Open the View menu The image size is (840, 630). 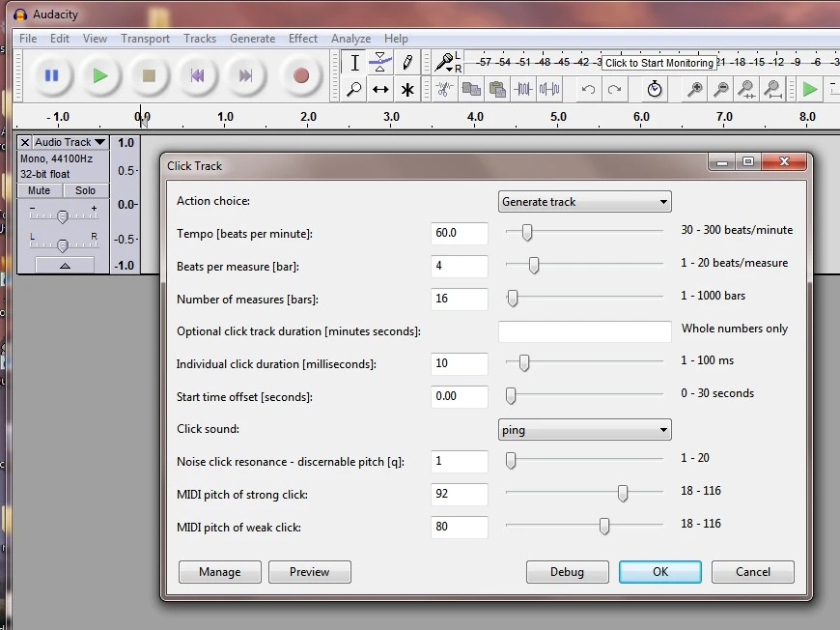coord(95,39)
